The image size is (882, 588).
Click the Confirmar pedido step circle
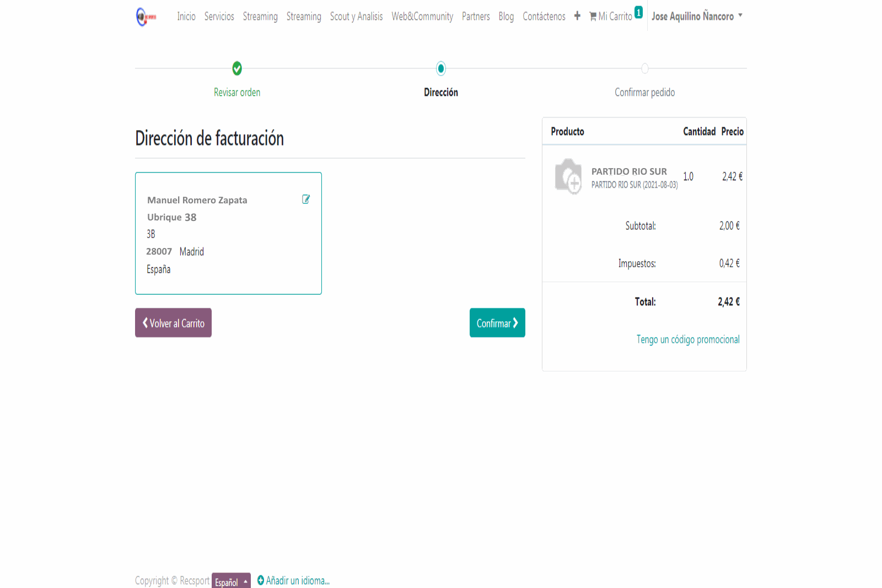[644, 68]
